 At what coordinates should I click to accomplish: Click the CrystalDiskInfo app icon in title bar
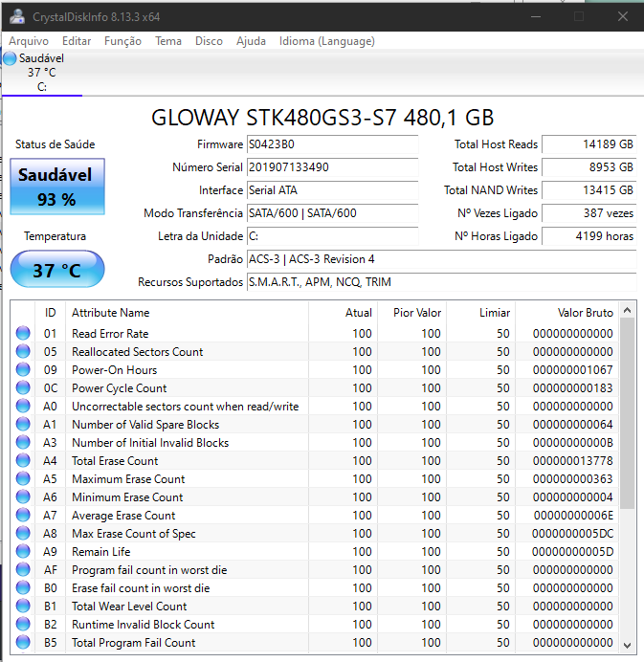coord(17,16)
